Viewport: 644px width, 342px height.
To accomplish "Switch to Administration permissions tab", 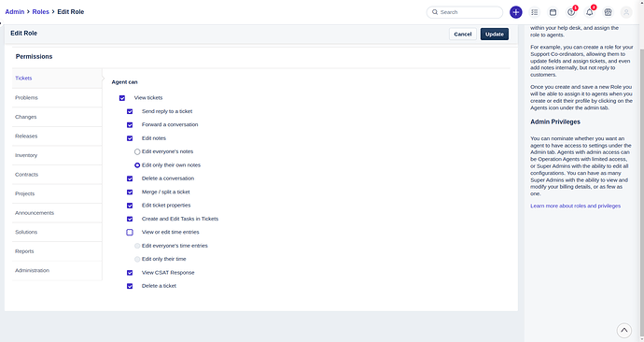I will click(57, 270).
